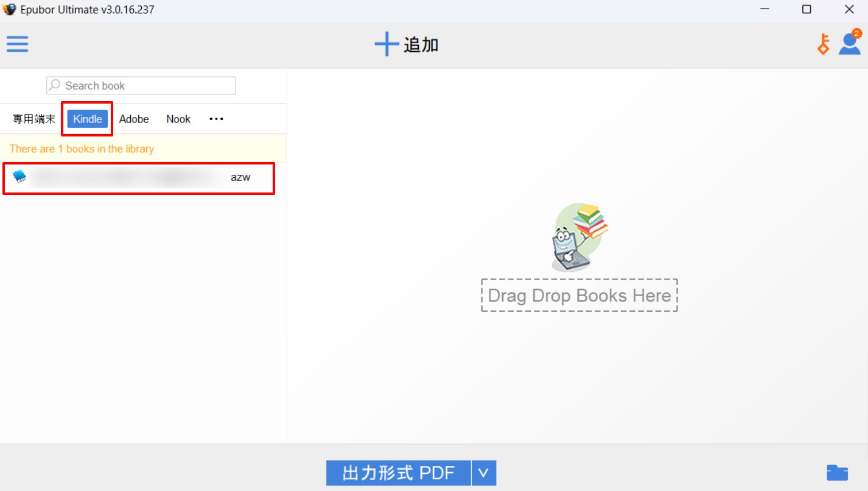Close the Epubor Ultimate window
Viewport: 868px width, 491px height.
click(x=849, y=9)
